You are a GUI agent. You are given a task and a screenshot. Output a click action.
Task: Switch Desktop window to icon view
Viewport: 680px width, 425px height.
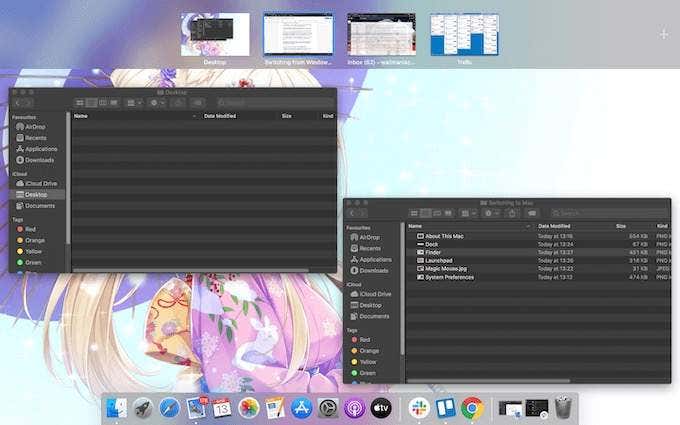coord(80,103)
